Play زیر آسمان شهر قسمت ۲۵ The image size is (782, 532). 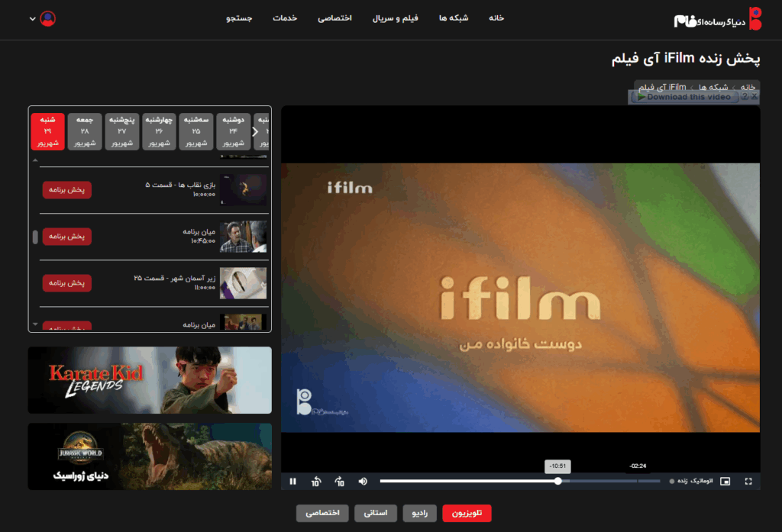(x=67, y=283)
